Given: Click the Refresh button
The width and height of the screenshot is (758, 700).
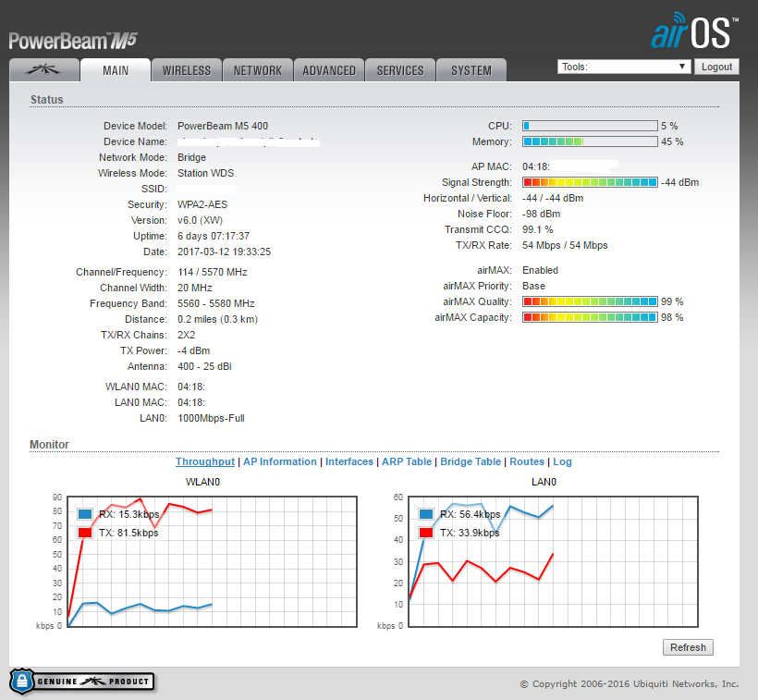Looking at the screenshot, I should coord(688,647).
